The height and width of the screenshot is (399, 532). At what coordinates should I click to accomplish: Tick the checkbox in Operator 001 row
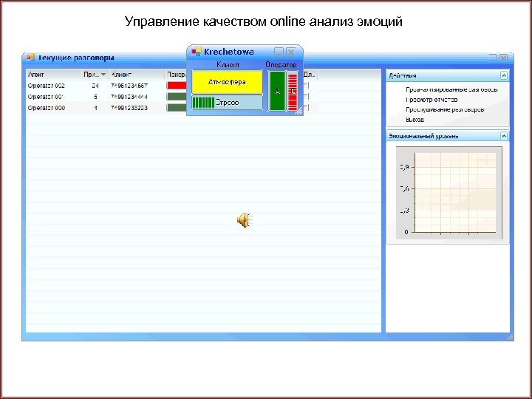[307, 97]
